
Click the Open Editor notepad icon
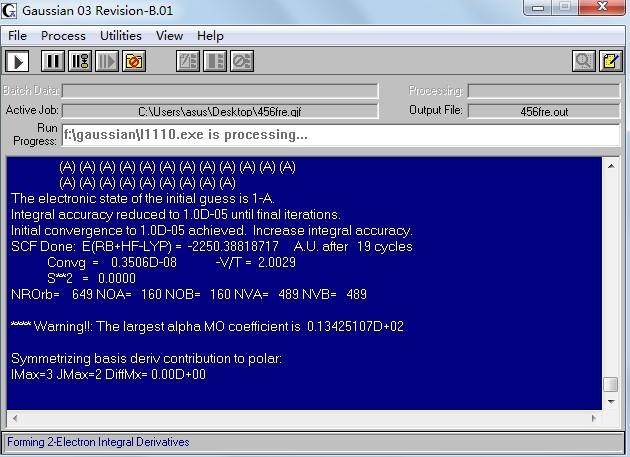click(x=611, y=61)
